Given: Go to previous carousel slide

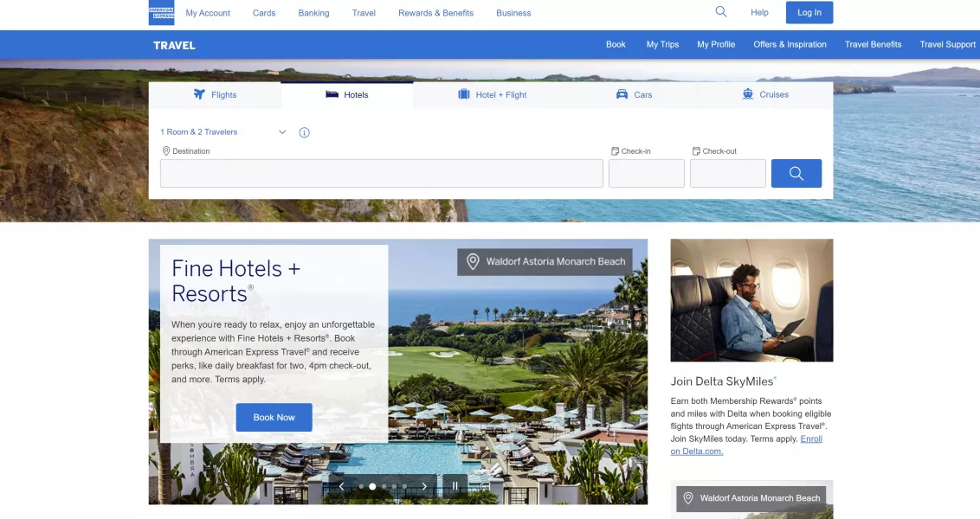Looking at the screenshot, I should point(341,486).
